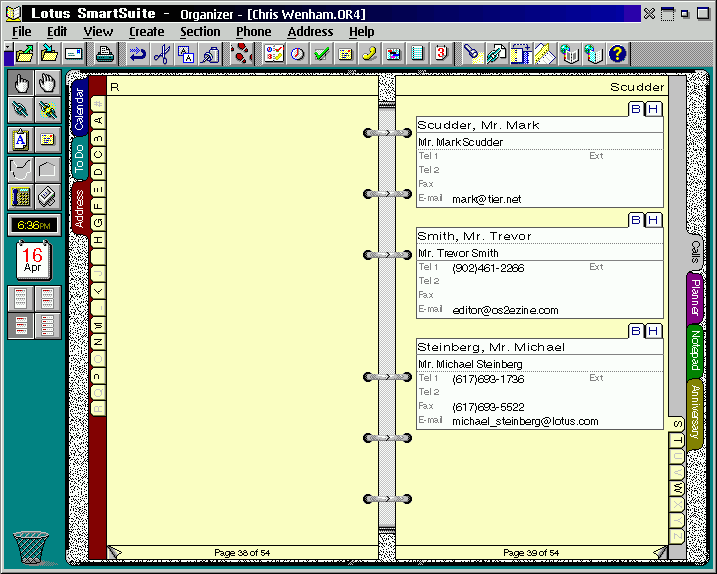Toggle Business view on Scudder card
The width and height of the screenshot is (717, 574).
(636, 109)
